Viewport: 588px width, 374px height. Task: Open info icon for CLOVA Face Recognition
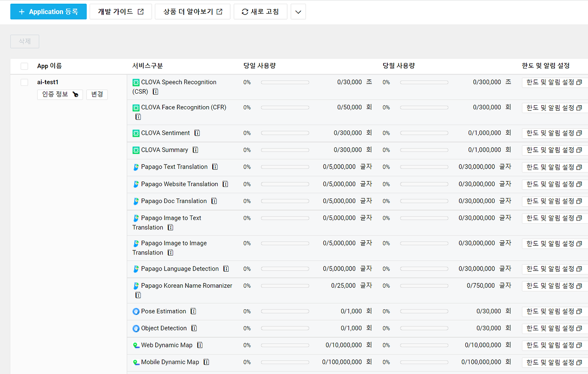click(138, 117)
